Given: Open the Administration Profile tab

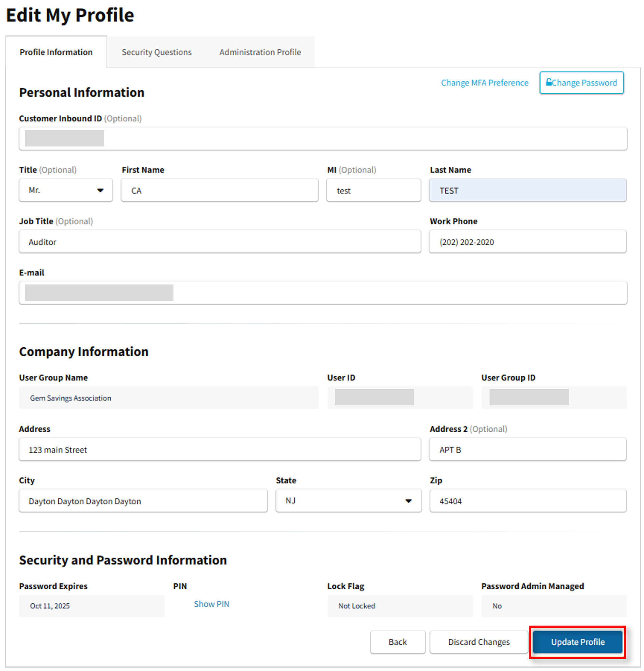Looking at the screenshot, I should [x=260, y=52].
